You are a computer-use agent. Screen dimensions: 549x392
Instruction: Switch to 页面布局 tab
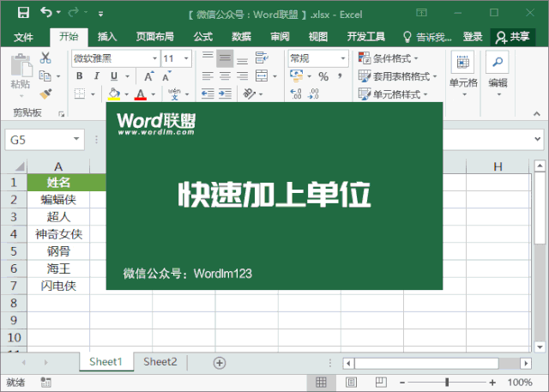tap(154, 37)
